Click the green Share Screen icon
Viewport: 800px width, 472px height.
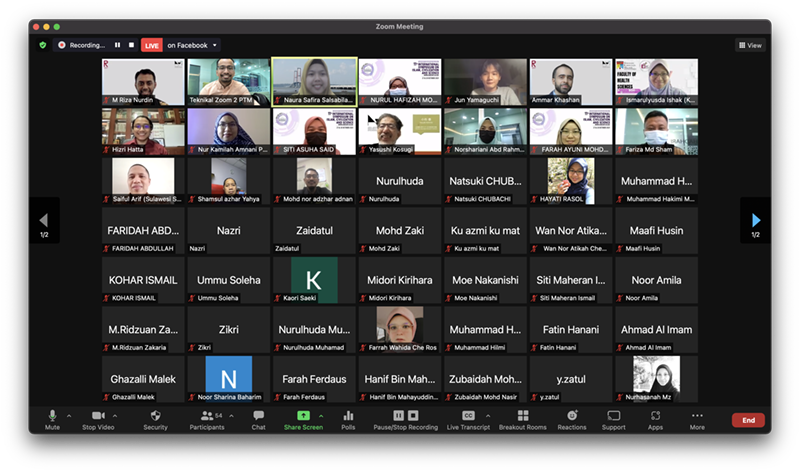pyautogui.click(x=303, y=416)
